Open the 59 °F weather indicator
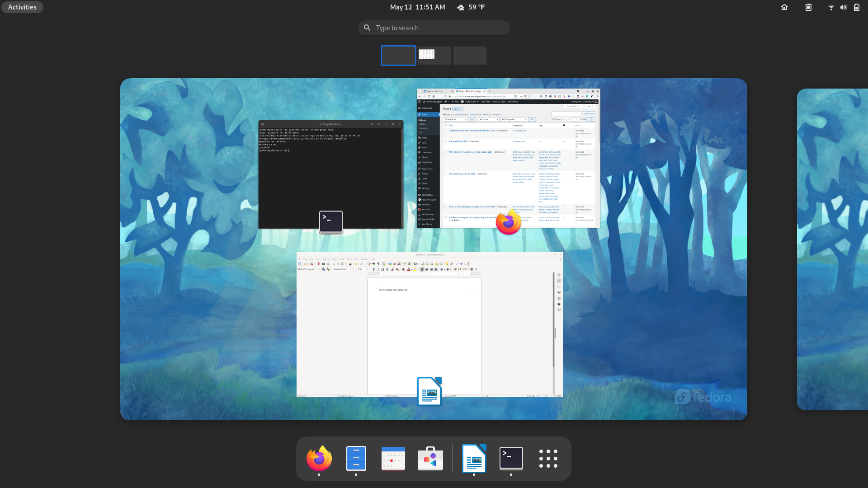This screenshot has height=488, width=868. [x=471, y=7]
